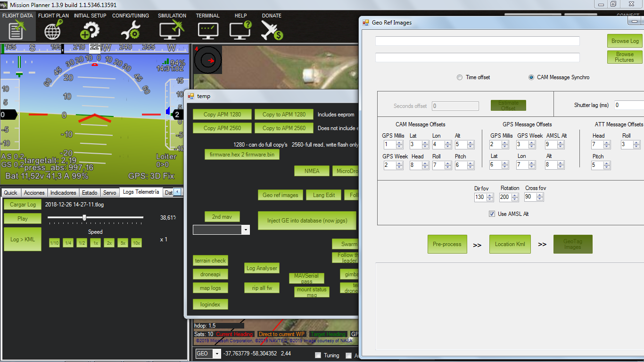Switch to the Servo tab
This screenshot has height=362, width=644.
point(110,193)
